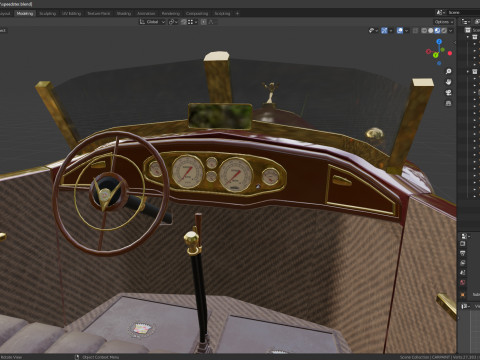This screenshot has width=480, height=360.
Task: Switch to wireframe viewport shading
Action: (x=424, y=30)
